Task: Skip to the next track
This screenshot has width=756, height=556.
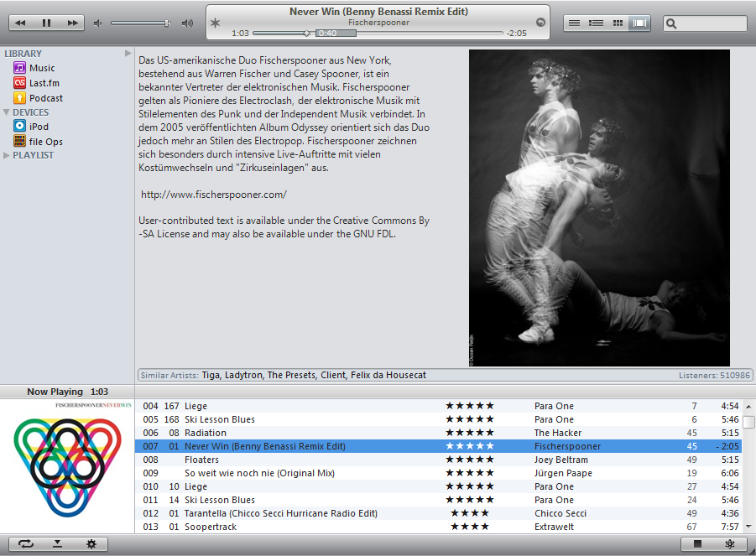Action: (72, 23)
